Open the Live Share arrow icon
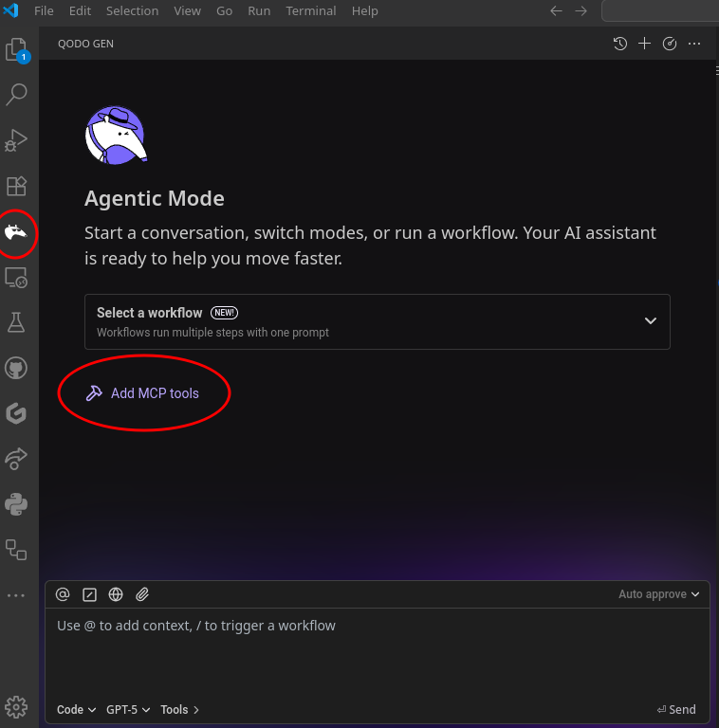Screen dimensions: 719x728 tap(16, 459)
